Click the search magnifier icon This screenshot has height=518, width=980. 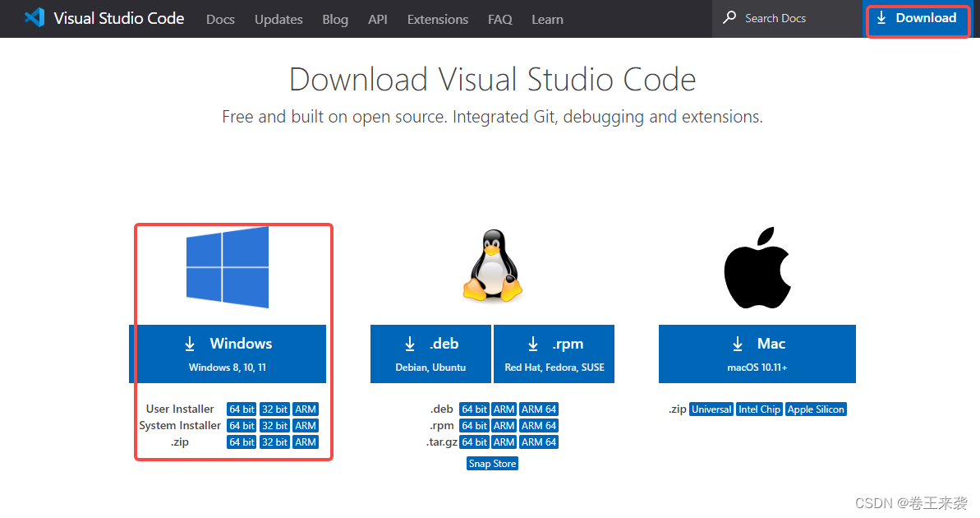(x=729, y=17)
